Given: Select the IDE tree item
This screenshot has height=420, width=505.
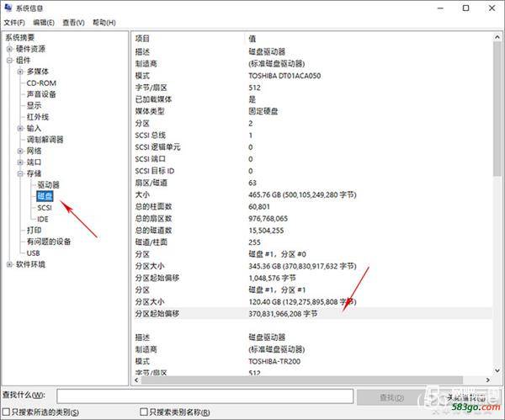Looking at the screenshot, I should click(x=43, y=220).
